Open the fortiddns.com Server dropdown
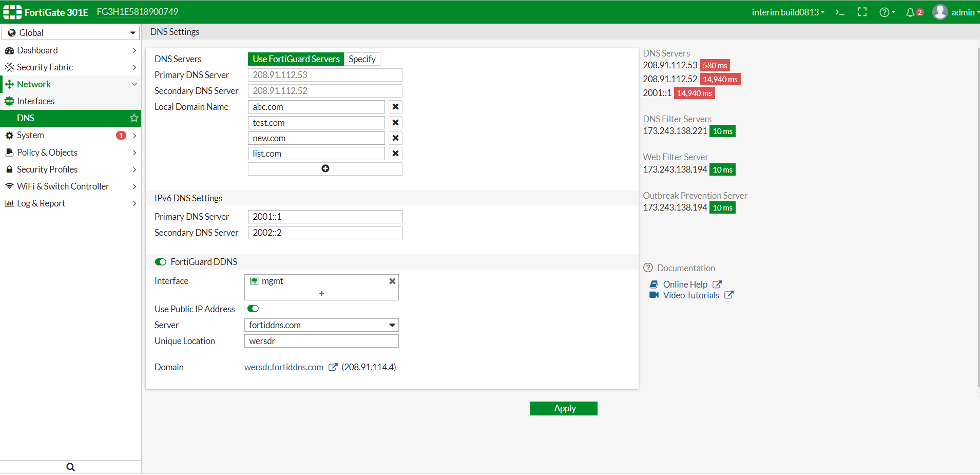 (x=321, y=325)
